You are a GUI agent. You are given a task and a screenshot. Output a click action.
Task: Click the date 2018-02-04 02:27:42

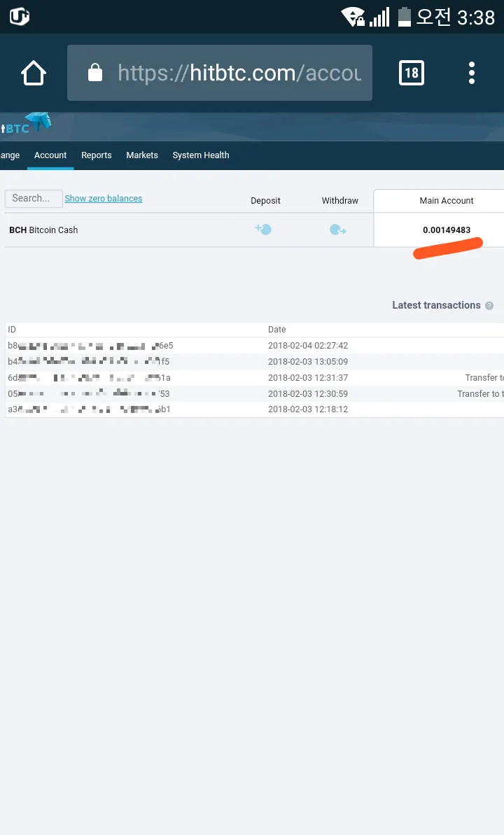coord(308,346)
